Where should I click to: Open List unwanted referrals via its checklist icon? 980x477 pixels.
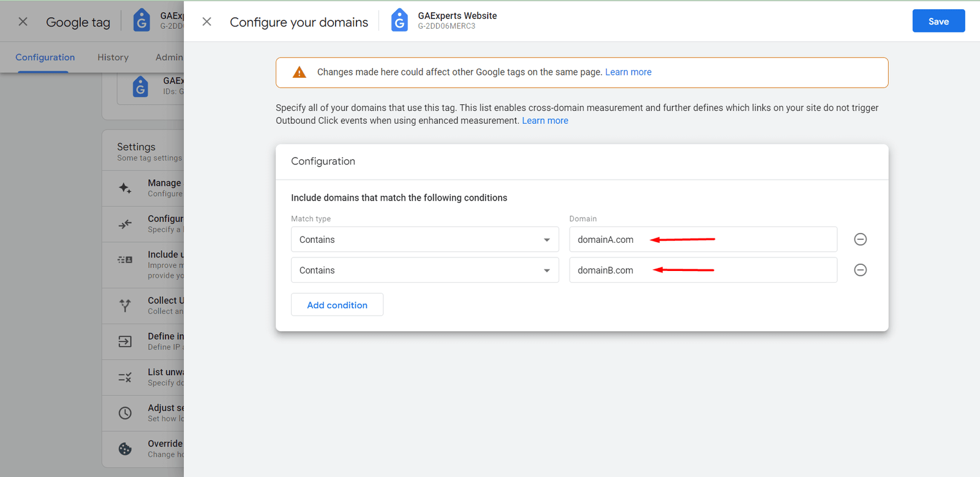tap(124, 377)
